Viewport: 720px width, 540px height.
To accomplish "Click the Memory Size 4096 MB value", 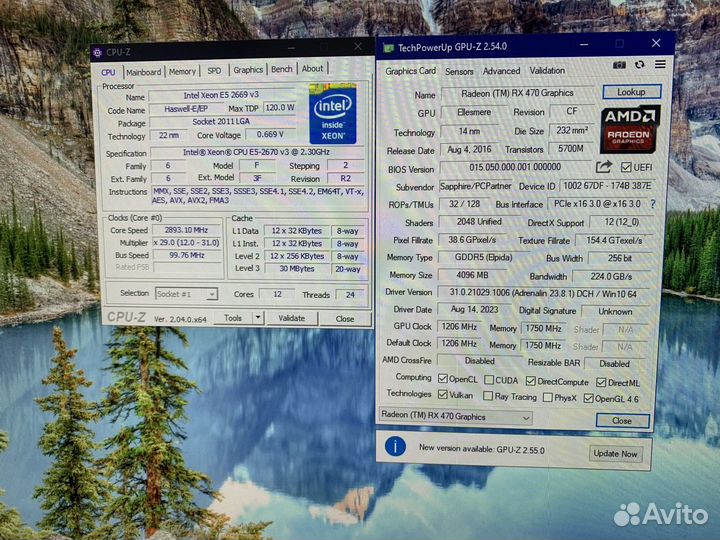I will tap(472, 275).
